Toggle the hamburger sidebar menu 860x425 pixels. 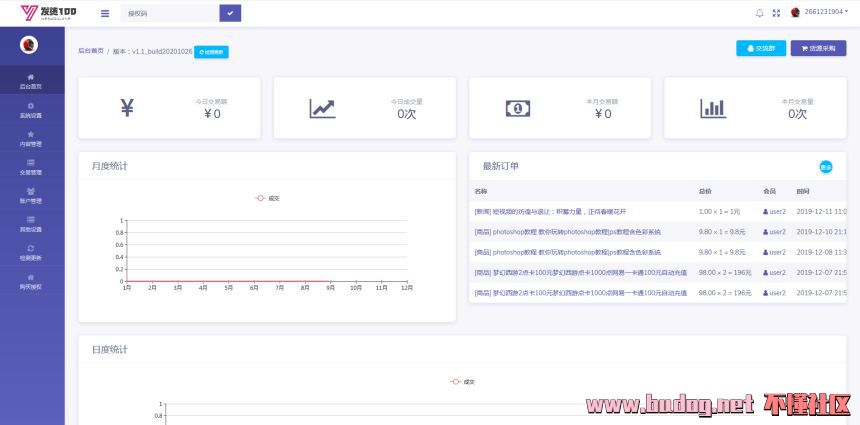105,13
